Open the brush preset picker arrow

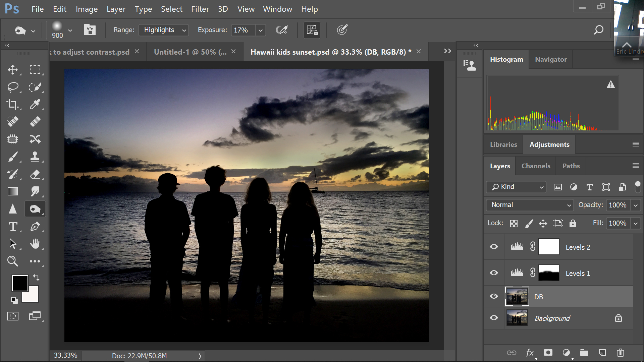(70, 30)
